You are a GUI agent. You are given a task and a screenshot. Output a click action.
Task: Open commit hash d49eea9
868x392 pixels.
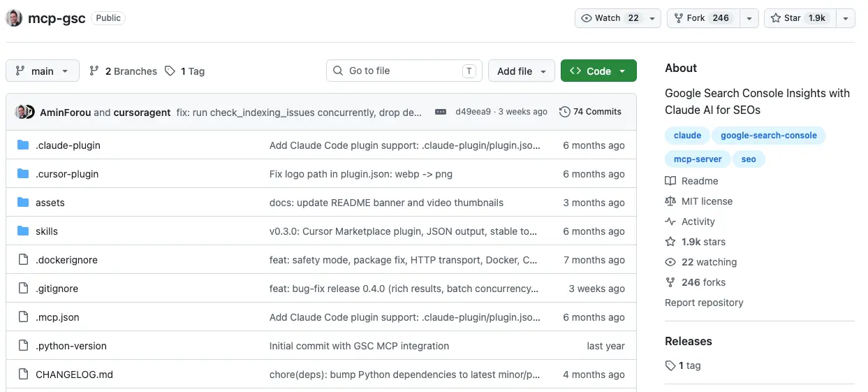click(x=473, y=112)
